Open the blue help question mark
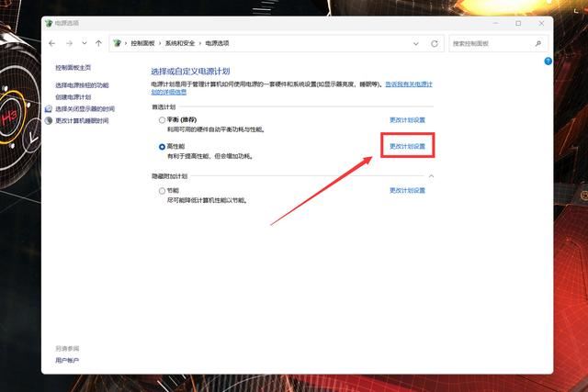588x392 pixels. click(x=548, y=62)
